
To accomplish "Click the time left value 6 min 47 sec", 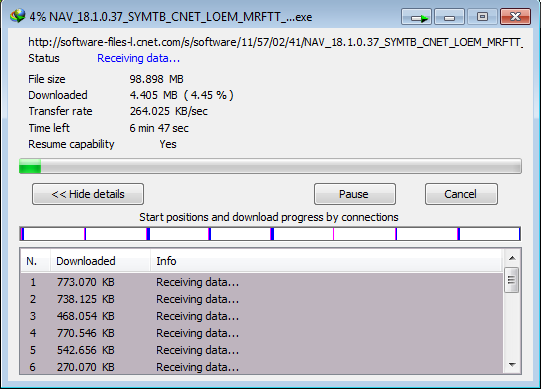I will (x=159, y=128).
